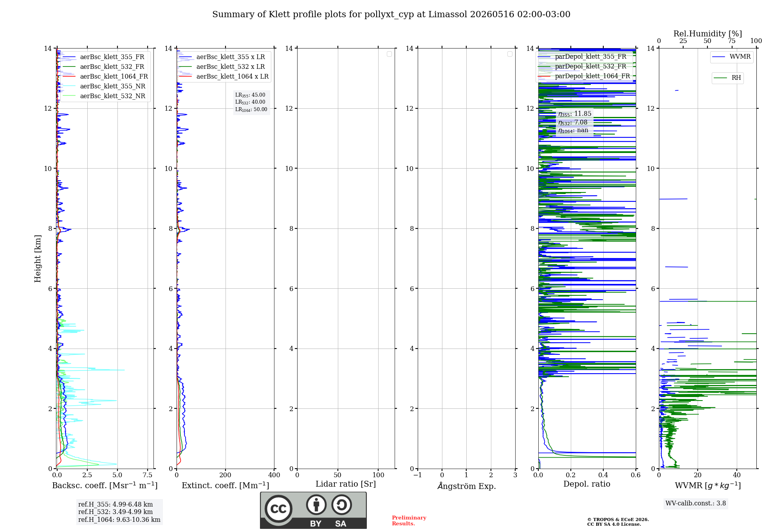Click the LR532: 40.00 annotation
This screenshot has height=532, width=783.
click(250, 102)
